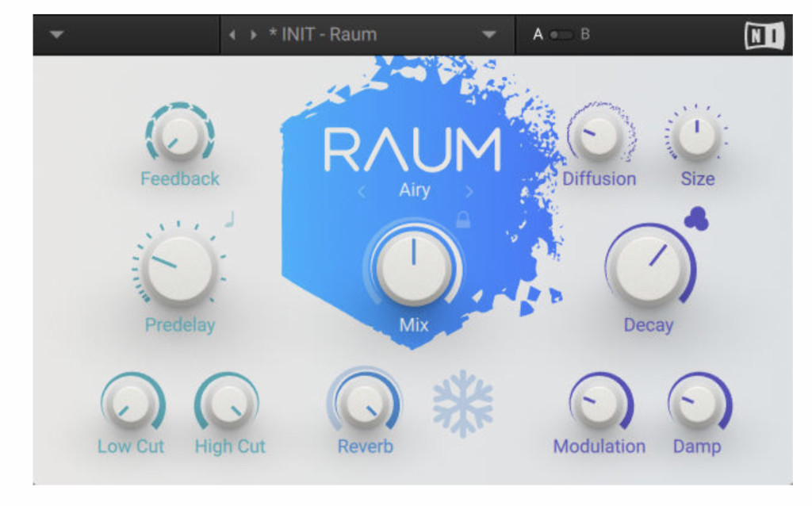Click the Diffusion knob
812x506 pixels.
tap(599, 136)
